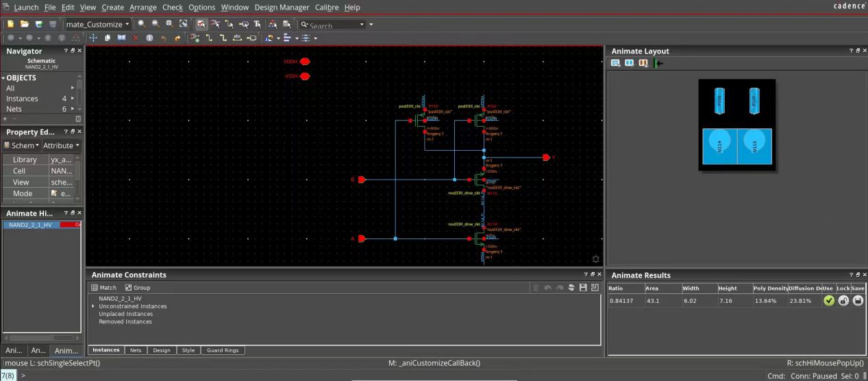Select the Create Pin tool
Screen dimensions: 868x381
point(251,38)
